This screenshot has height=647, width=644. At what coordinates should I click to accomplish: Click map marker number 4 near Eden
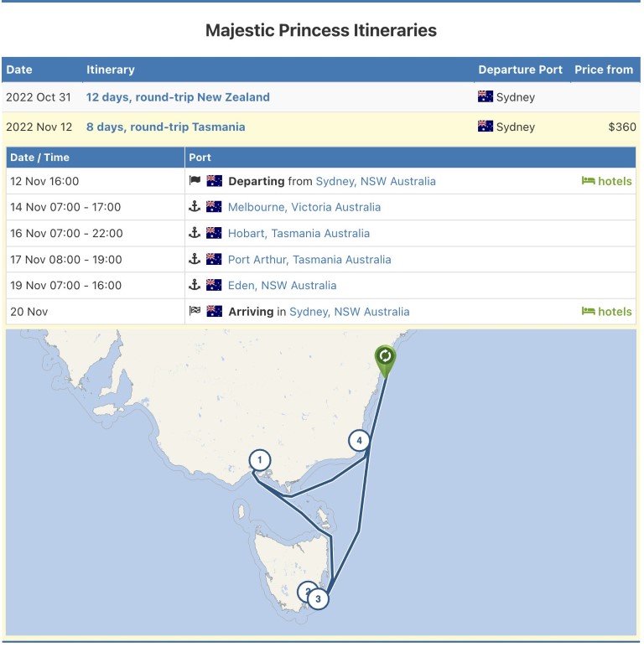coord(359,440)
